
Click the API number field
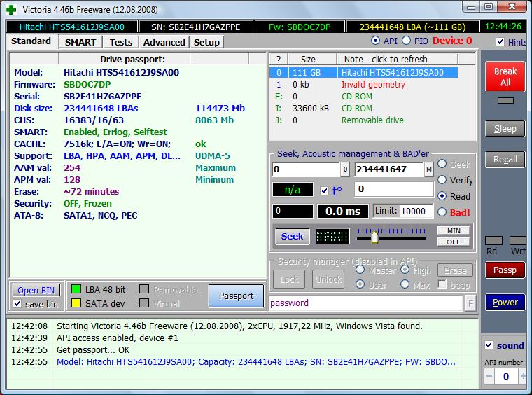pyautogui.click(x=506, y=376)
